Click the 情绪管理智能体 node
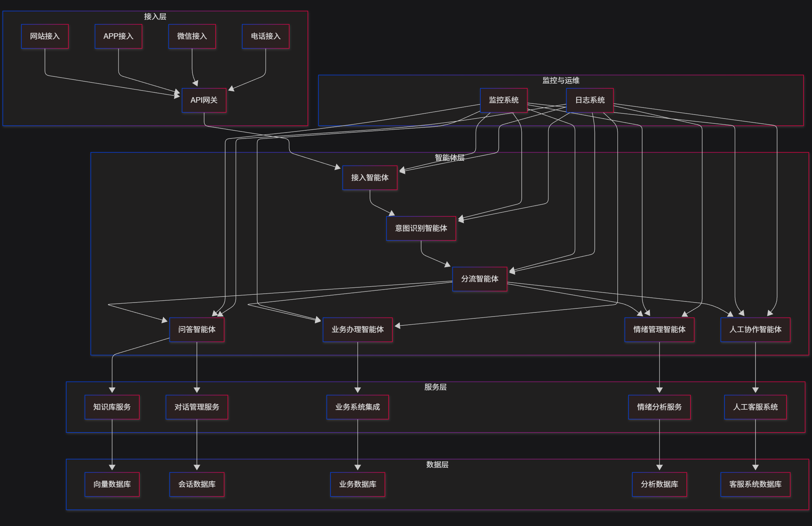The image size is (812, 526). pos(659,329)
